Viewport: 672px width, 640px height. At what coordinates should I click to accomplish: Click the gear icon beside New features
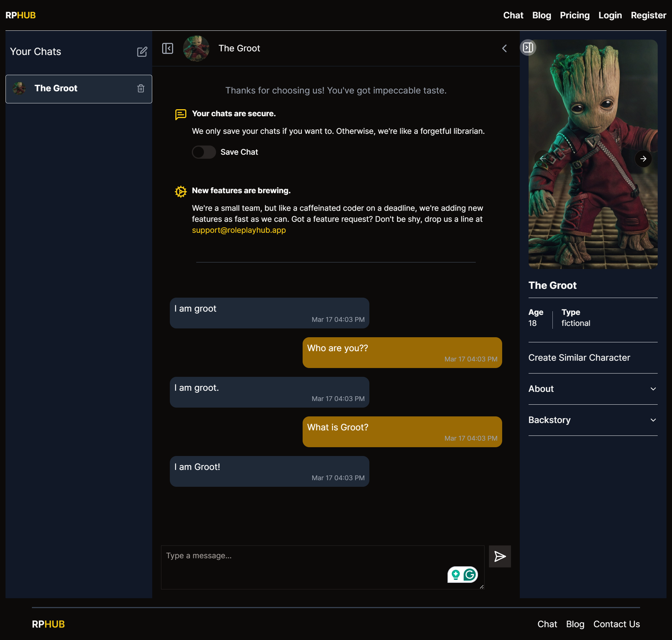click(x=180, y=191)
